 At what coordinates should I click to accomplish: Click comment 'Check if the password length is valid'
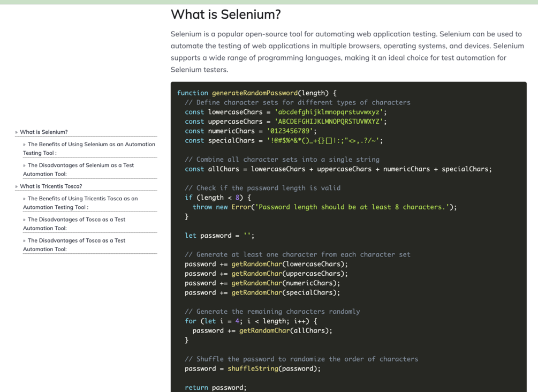tap(262, 188)
